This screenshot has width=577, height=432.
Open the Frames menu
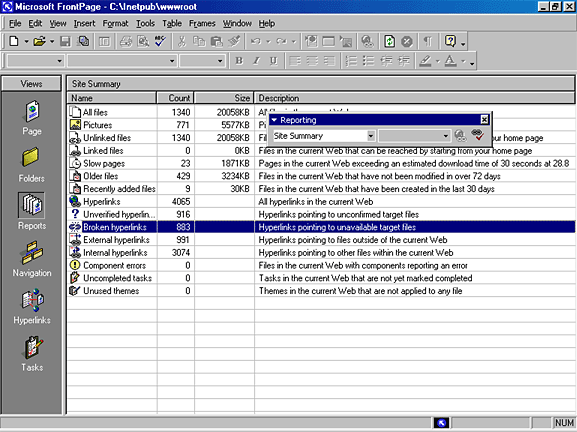click(202, 24)
